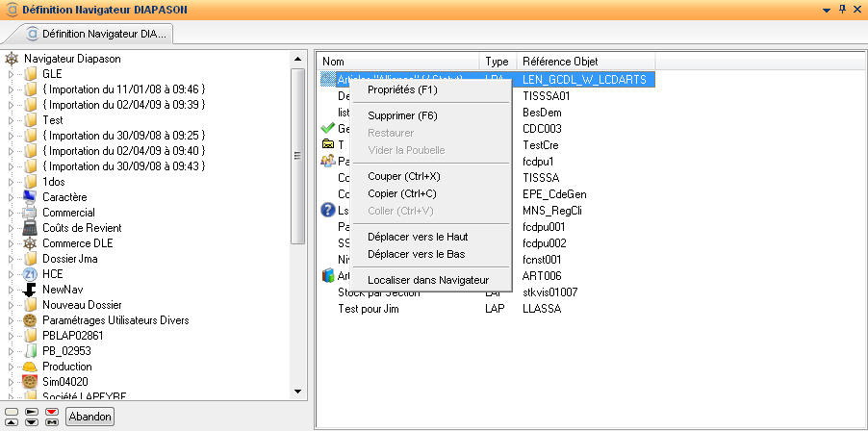Click the NewNav black arrow icon
Viewport: 868px width, 431px height.
click(x=30, y=290)
